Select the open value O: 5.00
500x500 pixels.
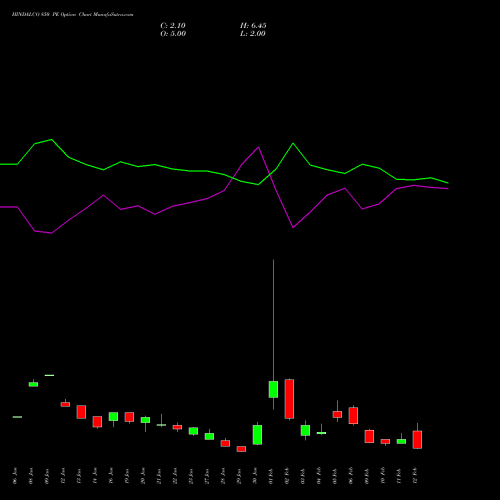[173, 34]
